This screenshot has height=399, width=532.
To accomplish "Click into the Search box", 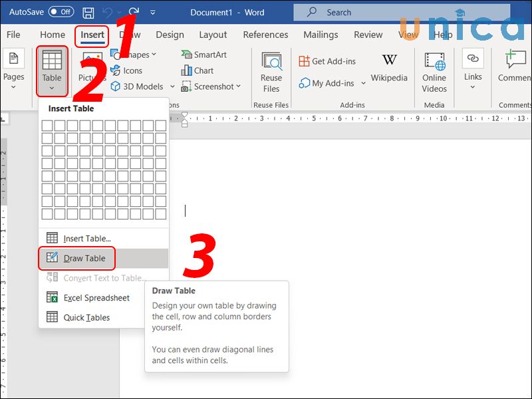I will pos(402,13).
